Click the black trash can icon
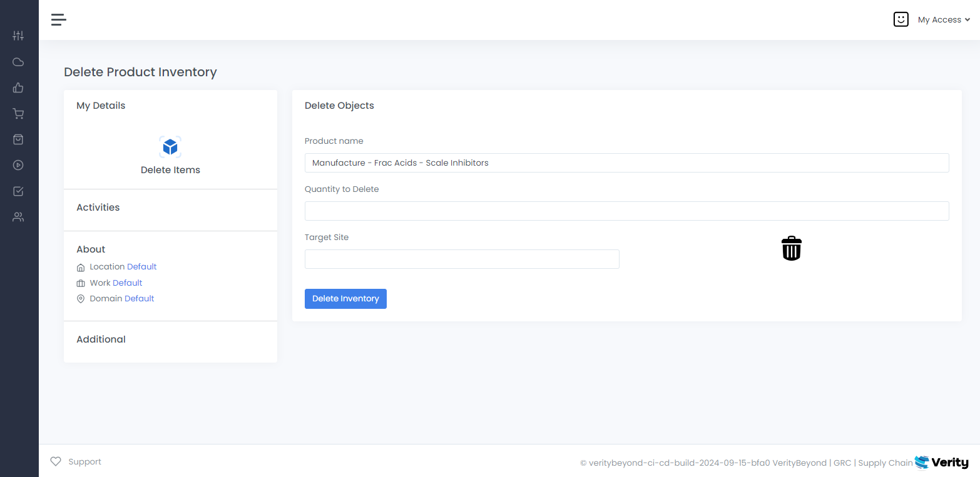980x477 pixels. pyautogui.click(x=791, y=248)
